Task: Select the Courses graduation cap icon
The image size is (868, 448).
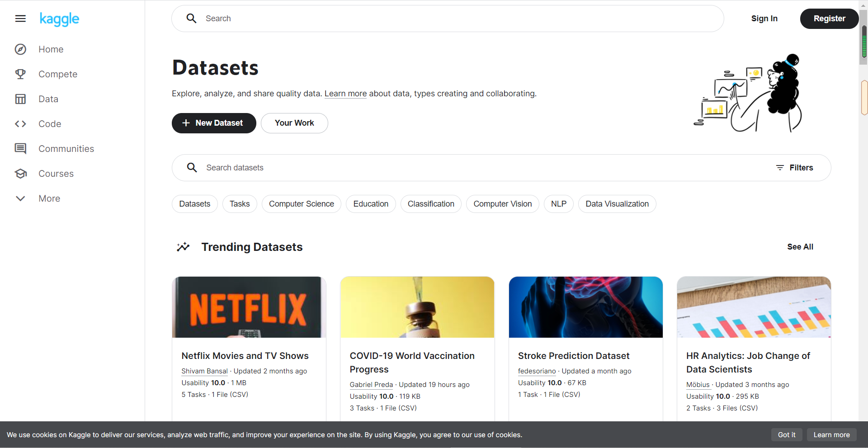Action: coord(21,173)
